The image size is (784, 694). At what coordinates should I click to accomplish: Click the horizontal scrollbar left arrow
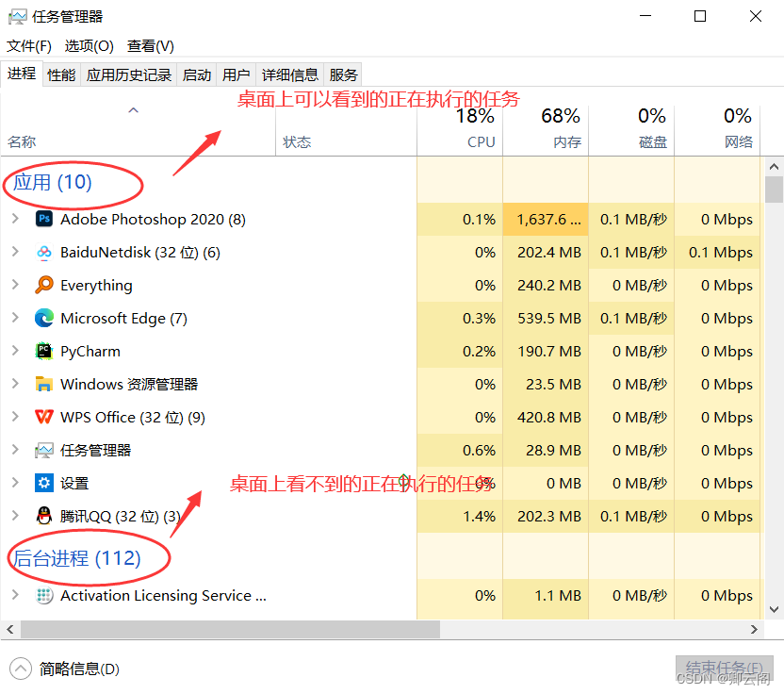pyautogui.click(x=10, y=630)
